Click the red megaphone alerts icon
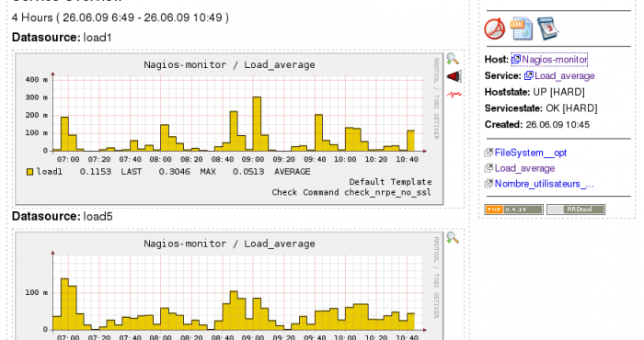Viewport: 644px width, 340px height. pos(454,76)
